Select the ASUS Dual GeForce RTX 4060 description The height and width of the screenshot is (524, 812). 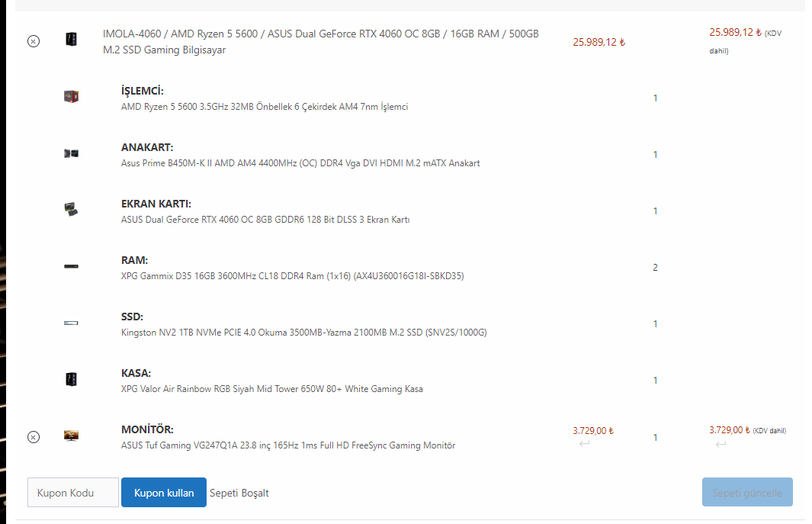[265, 220]
